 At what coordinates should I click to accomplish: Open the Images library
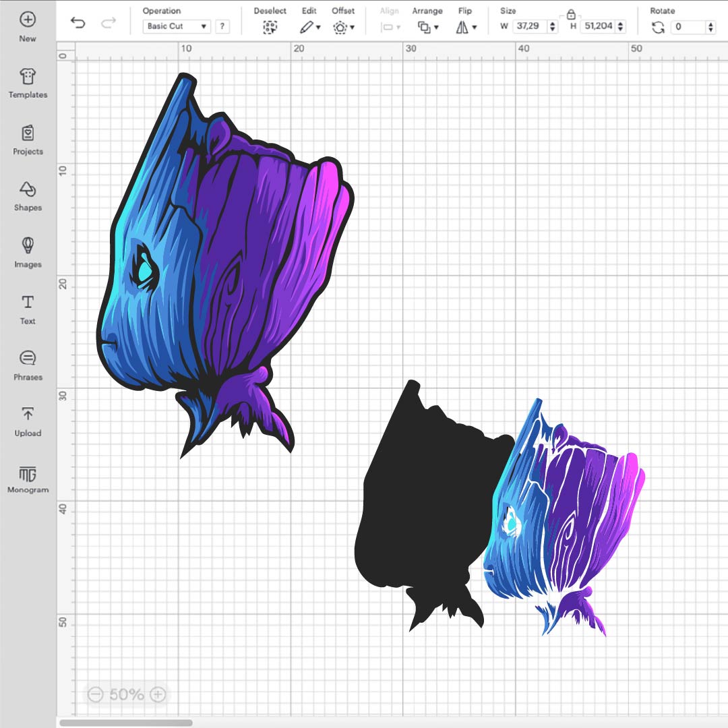(28, 253)
